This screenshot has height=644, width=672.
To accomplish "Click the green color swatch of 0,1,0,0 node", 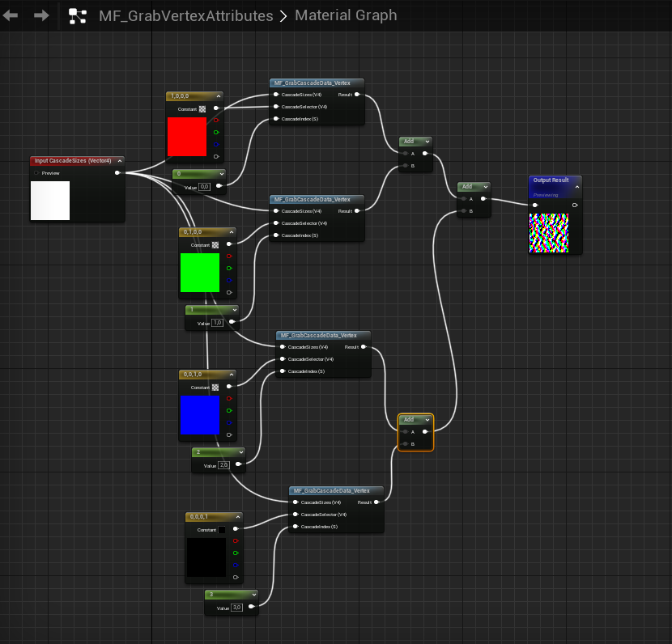I will (199, 273).
